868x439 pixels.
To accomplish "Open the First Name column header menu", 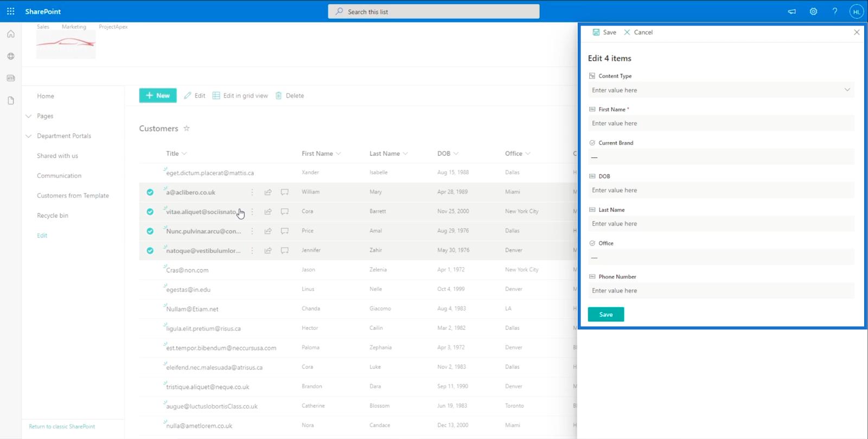I will 321,154.
